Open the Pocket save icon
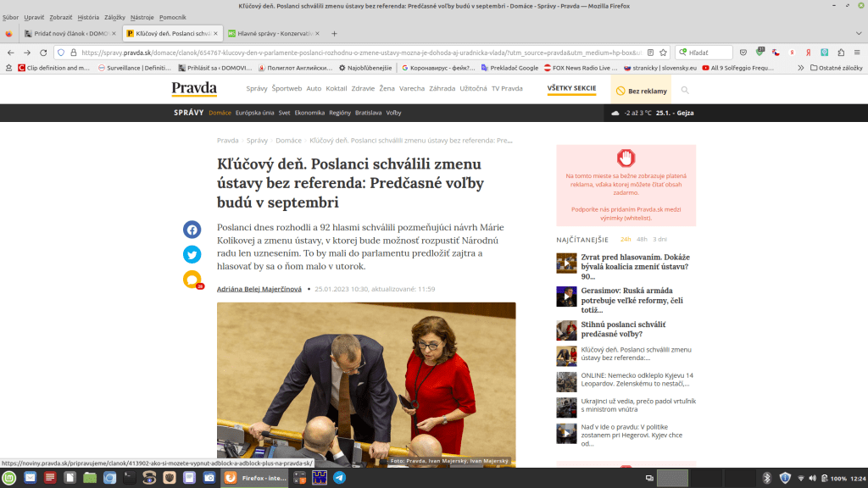The height and width of the screenshot is (488, 868). [x=743, y=53]
